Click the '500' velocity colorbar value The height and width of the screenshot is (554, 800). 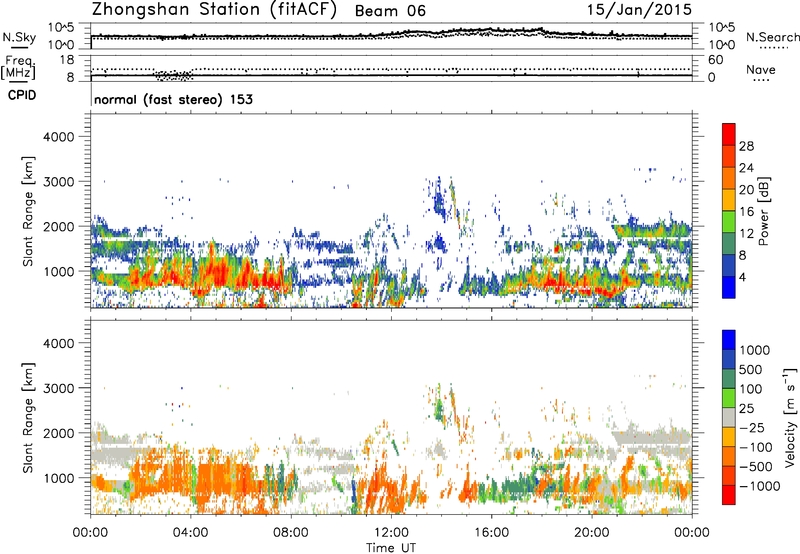[x=751, y=370]
